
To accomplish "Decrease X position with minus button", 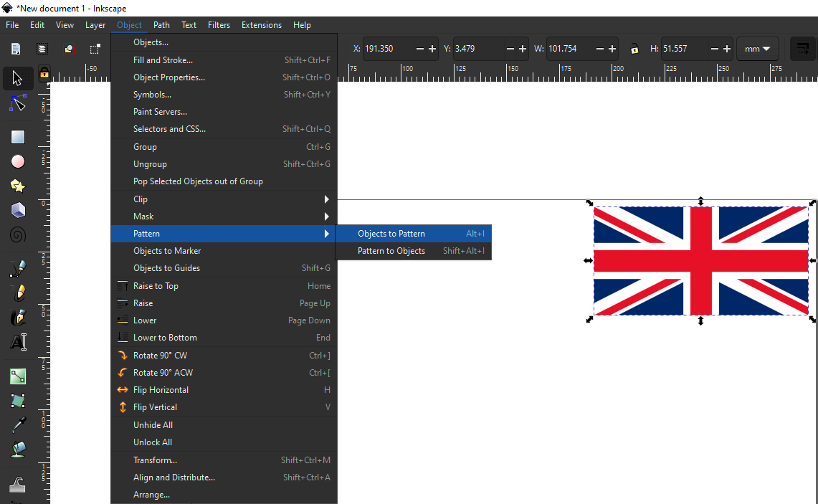I will pos(420,49).
